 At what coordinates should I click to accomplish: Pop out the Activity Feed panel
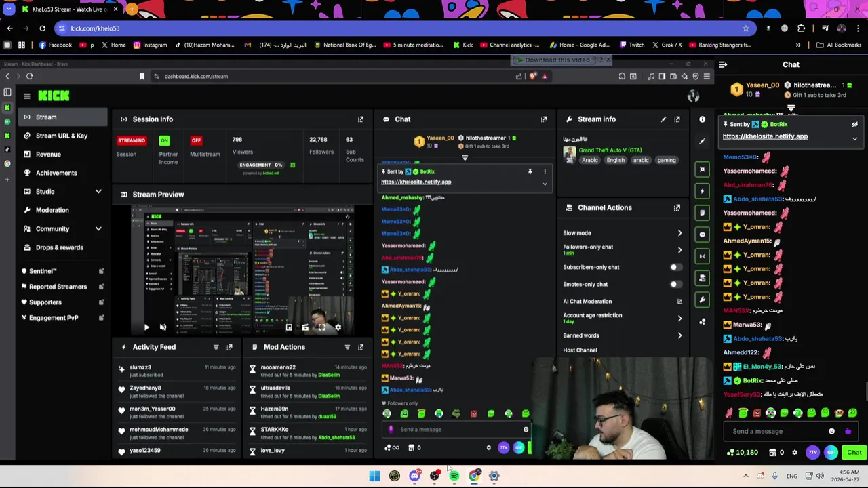pos(229,347)
